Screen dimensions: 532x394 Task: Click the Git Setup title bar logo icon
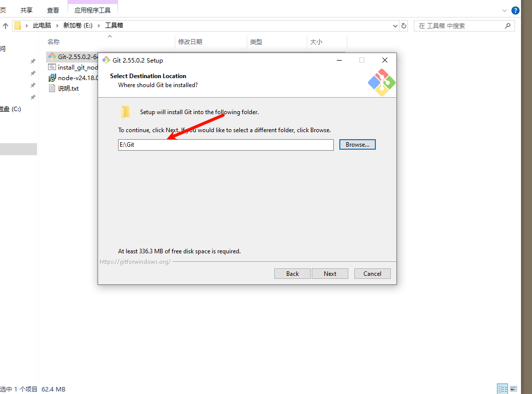coord(106,61)
